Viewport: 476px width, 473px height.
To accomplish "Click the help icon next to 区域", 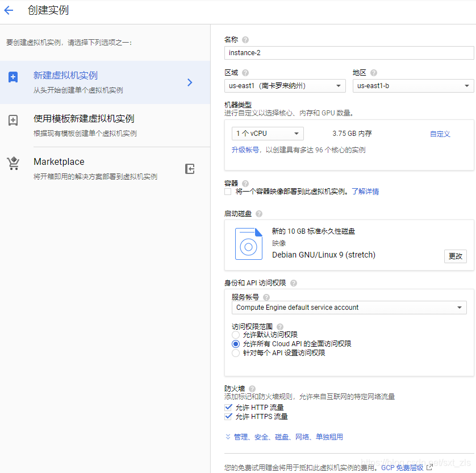I will pyautogui.click(x=245, y=73).
